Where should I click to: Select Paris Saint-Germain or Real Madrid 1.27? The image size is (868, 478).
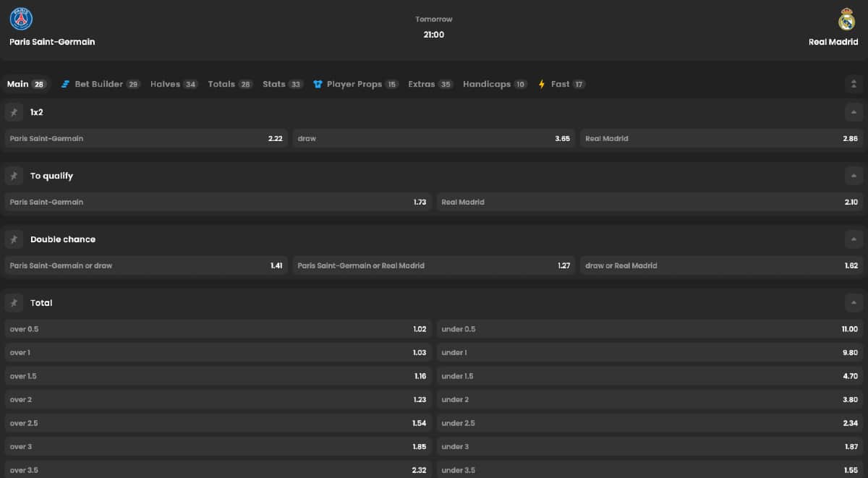tap(434, 265)
